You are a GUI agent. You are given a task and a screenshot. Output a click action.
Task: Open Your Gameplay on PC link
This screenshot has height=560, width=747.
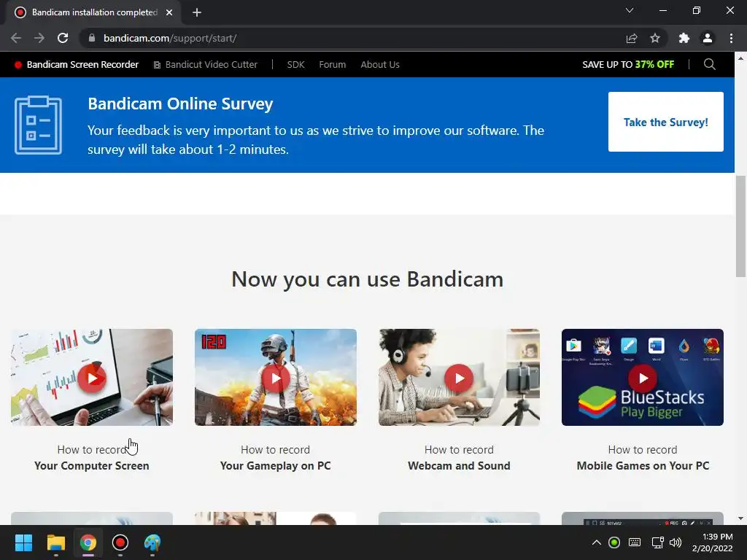click(x=275, y=466)
